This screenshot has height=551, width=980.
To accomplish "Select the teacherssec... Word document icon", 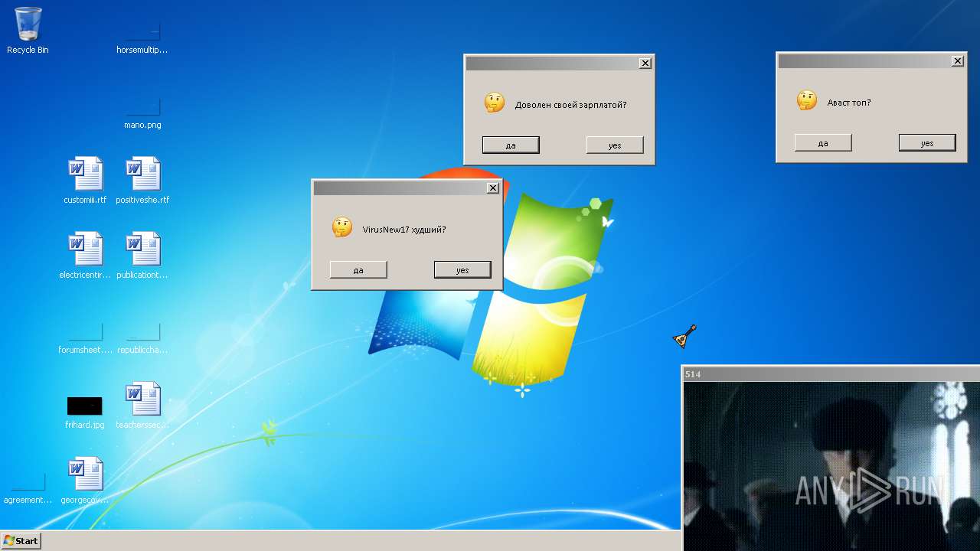I will point(142,406).
